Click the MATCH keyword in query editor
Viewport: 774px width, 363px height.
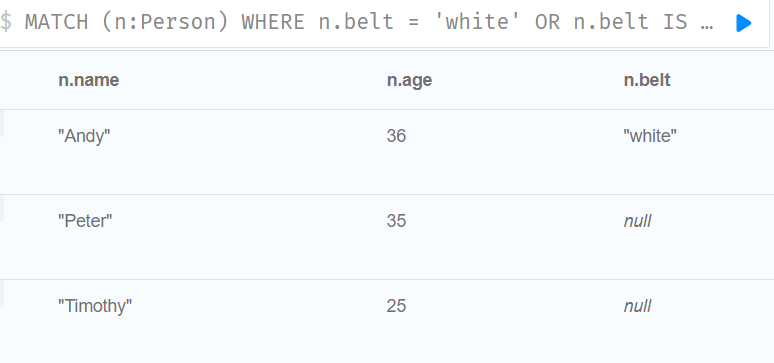pyautogui.click(x=56, y=22)
